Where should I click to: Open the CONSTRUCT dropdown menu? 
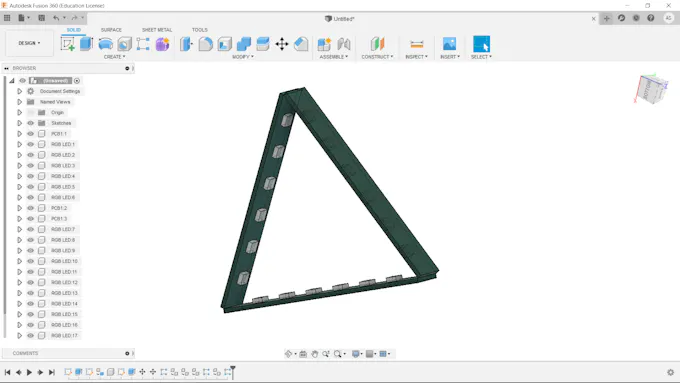pyautogui.click(x=377, y=57)
